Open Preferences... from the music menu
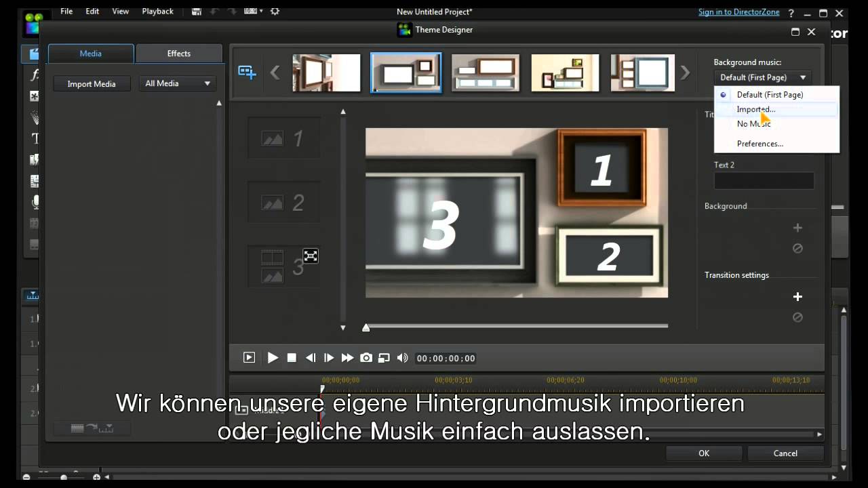This screenshot has height=488, width=868. click(760, 144)
